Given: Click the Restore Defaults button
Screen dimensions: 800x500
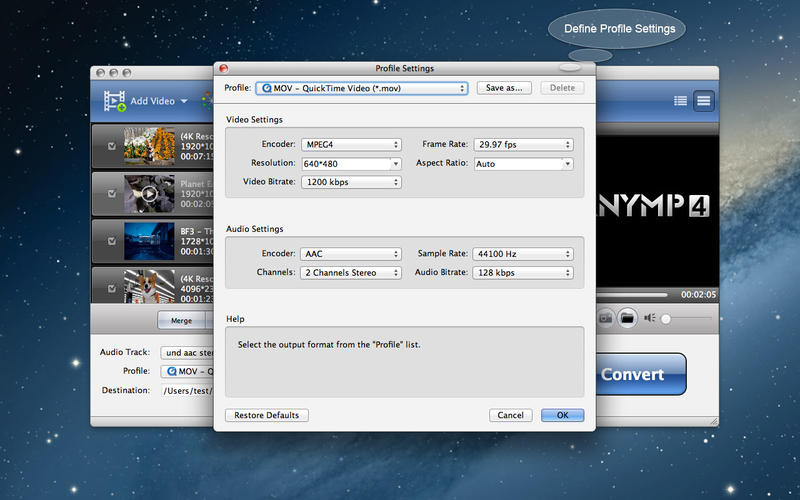Looking at the screenshot, I should [x=267, y=415].
